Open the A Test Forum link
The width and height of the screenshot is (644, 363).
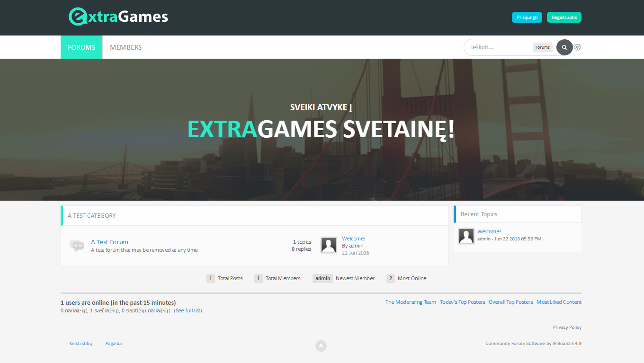(x=109, y=242)
